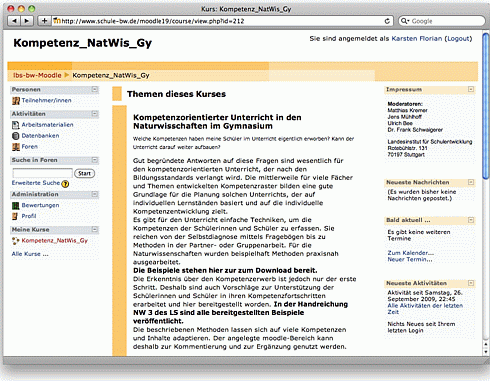
Task: Click the Logout link
Action: pyautogui.click(x=459, y=39)
